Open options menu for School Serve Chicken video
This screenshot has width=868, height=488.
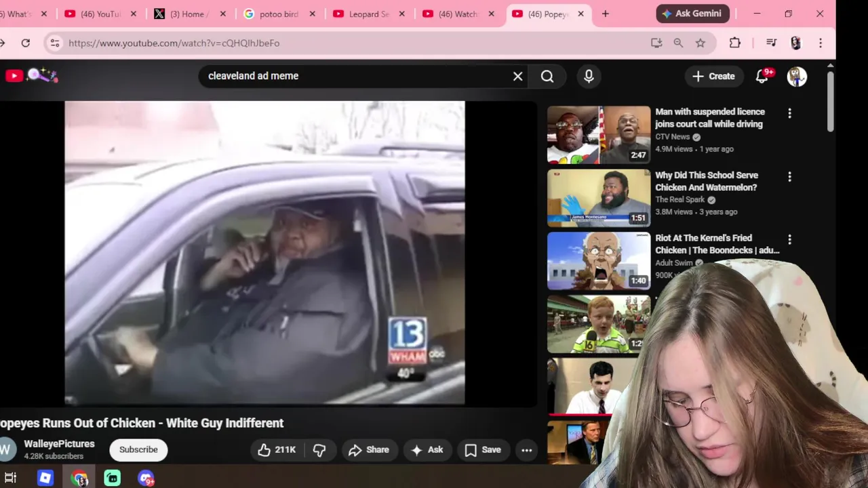click(789, 177)
